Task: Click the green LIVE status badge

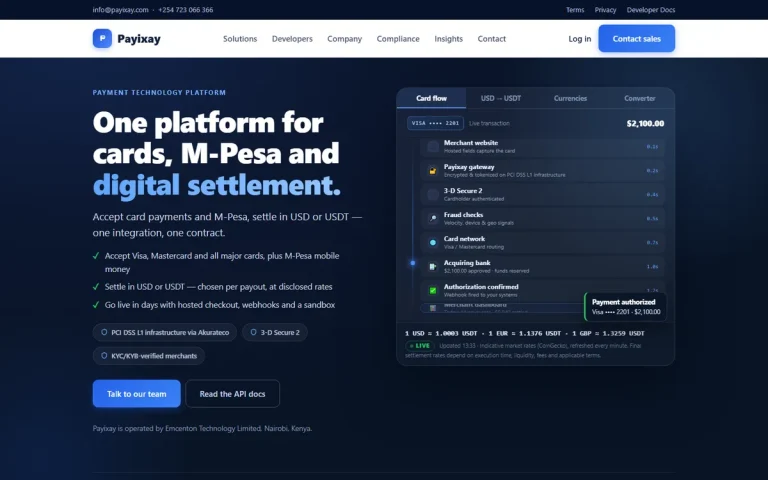Action: pos(420,346)
